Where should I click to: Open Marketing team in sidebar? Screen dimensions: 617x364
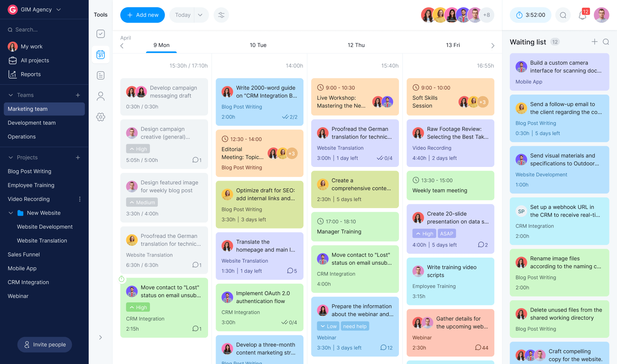[x=44, y=109]
